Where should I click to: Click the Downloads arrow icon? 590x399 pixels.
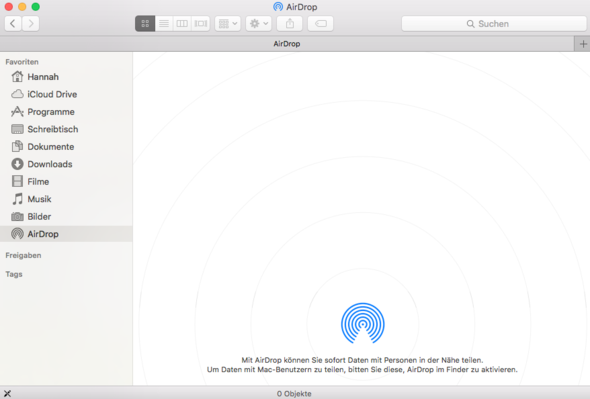point(17,164)
